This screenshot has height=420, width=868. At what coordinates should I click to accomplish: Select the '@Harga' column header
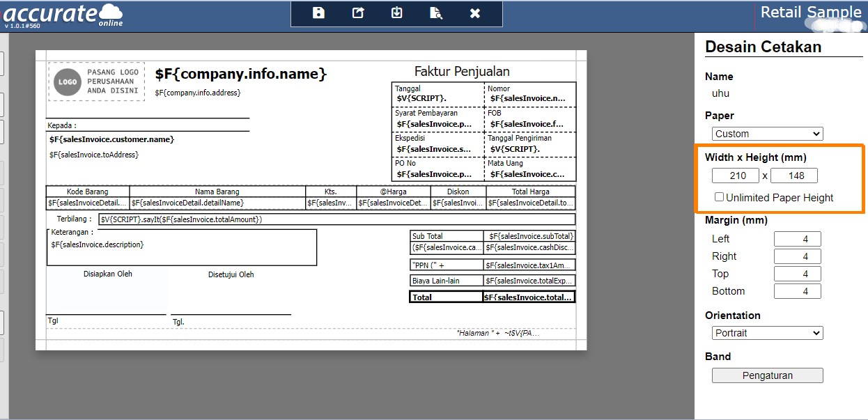point(394,192)
